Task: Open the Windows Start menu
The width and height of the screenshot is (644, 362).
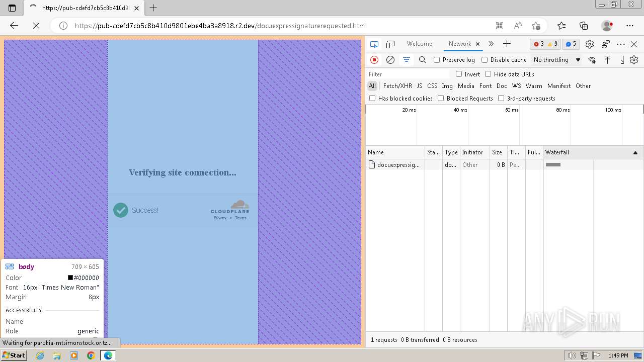Action: [x=14, y=355]
